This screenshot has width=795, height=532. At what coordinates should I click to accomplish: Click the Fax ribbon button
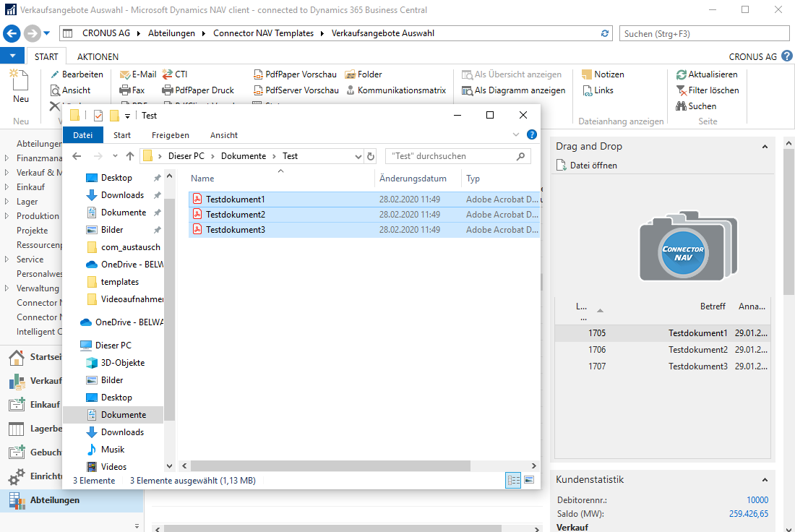coord(132,90)
